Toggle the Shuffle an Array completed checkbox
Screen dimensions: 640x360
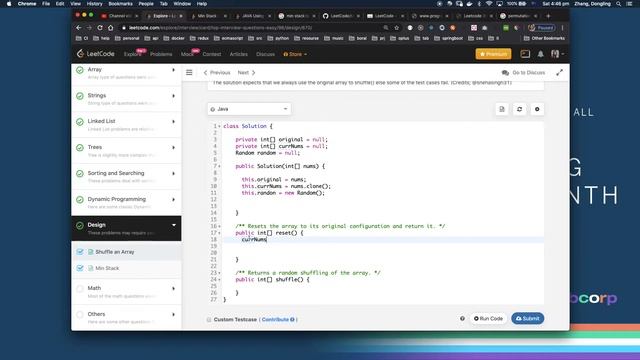click(80, 252)
